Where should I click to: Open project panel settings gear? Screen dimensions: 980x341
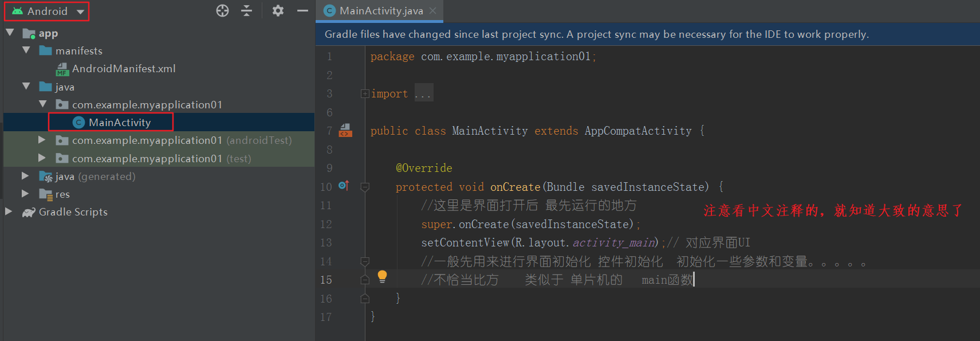(x=278, y=11)
